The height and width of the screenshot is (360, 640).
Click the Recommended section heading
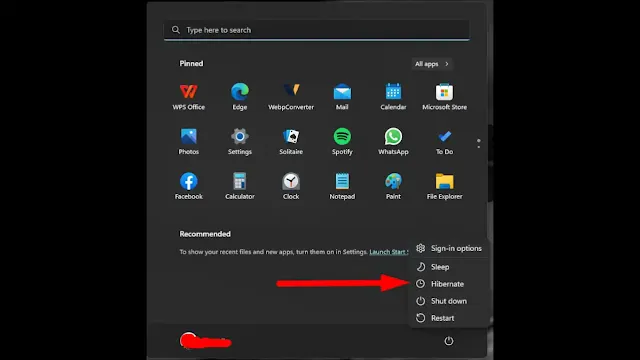[205, 234]
